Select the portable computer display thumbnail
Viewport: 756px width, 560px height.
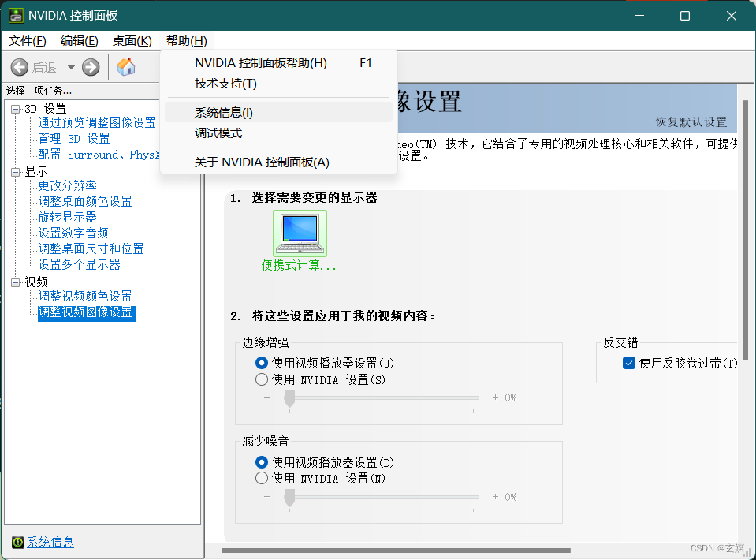click(300, 233)
